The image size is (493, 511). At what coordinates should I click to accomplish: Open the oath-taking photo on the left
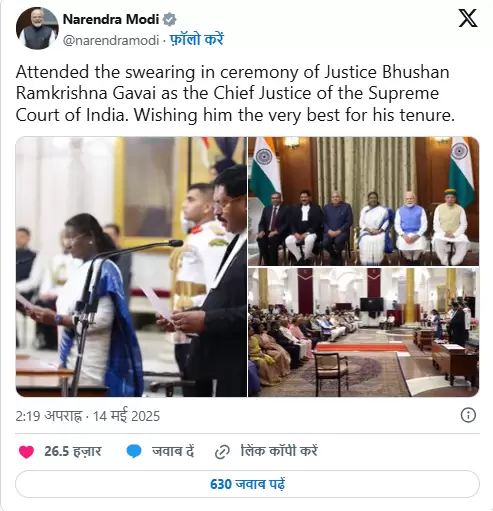point(131,267)
